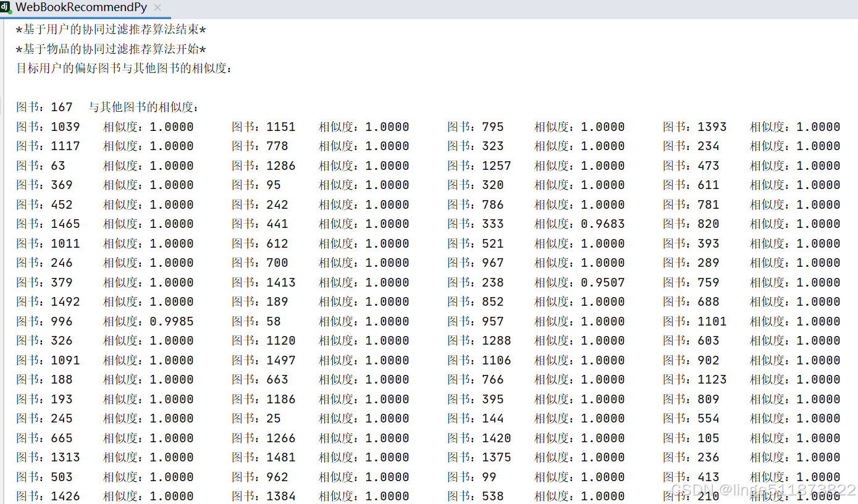Click the entry '图书：809'
Image resolution: width=858 pixels, height=504 pixels.
tap(691, 399)
